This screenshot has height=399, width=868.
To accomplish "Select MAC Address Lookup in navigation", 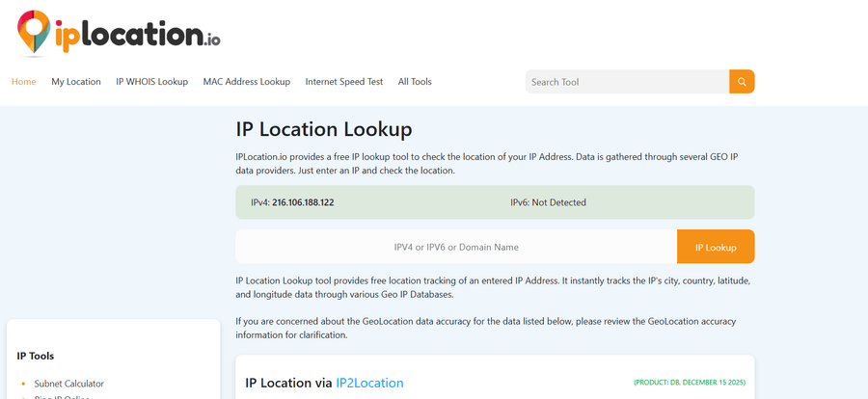I will 246,82.
